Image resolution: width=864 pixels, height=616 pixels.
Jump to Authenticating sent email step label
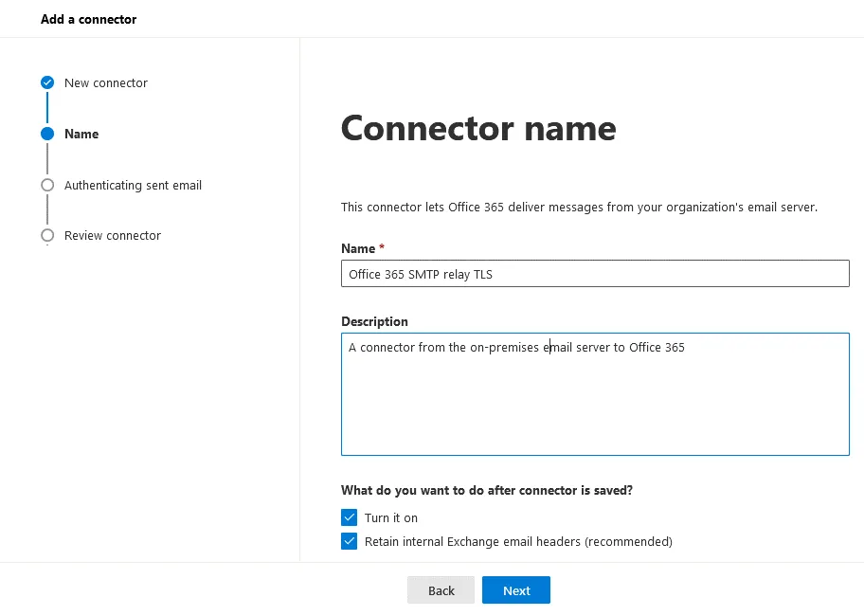[133, 186]
